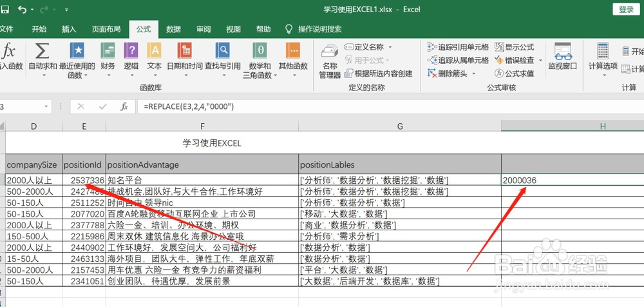This screenshot has height=307, width=644.
Task: Open the 财务 functions icon
Action: click(108, 52)
